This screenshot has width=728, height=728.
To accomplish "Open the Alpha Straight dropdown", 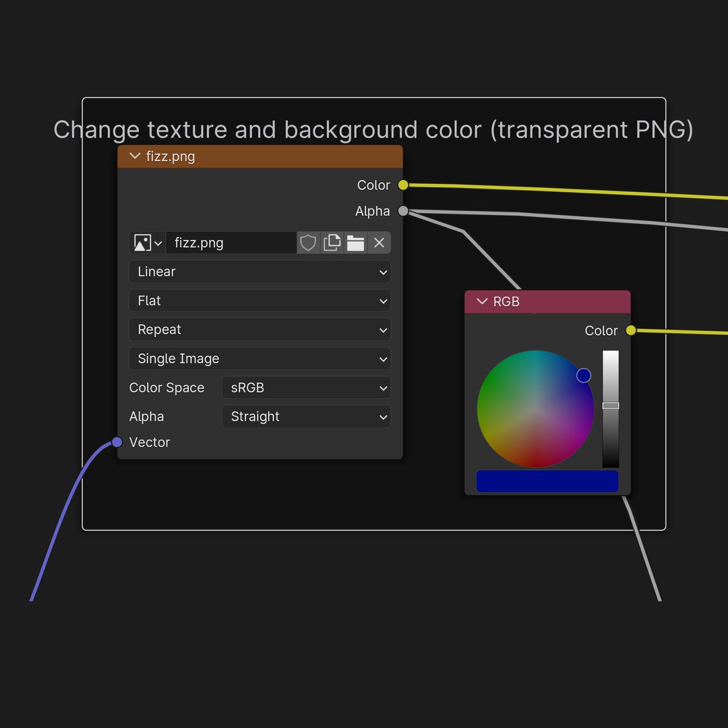I will [x=307, y=417].
